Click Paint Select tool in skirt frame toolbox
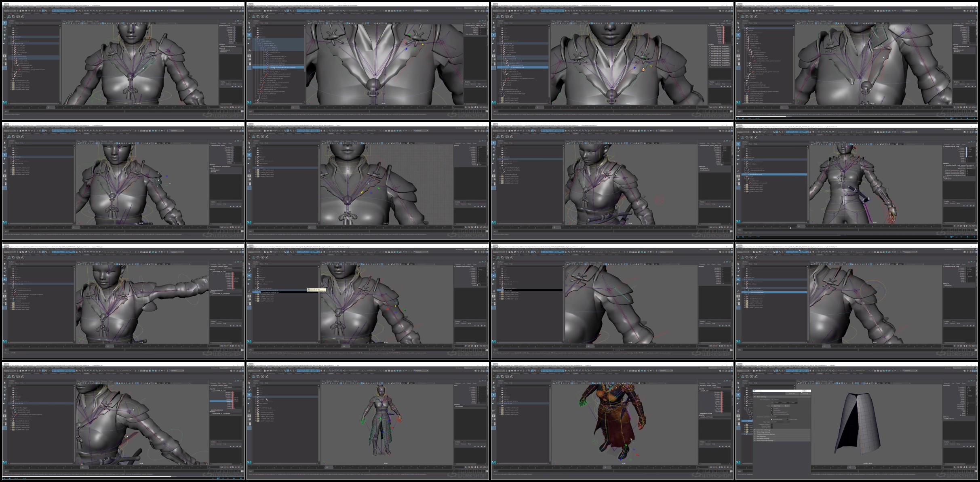This screenshot has height=482, width=980. click(x=738, y=391)
